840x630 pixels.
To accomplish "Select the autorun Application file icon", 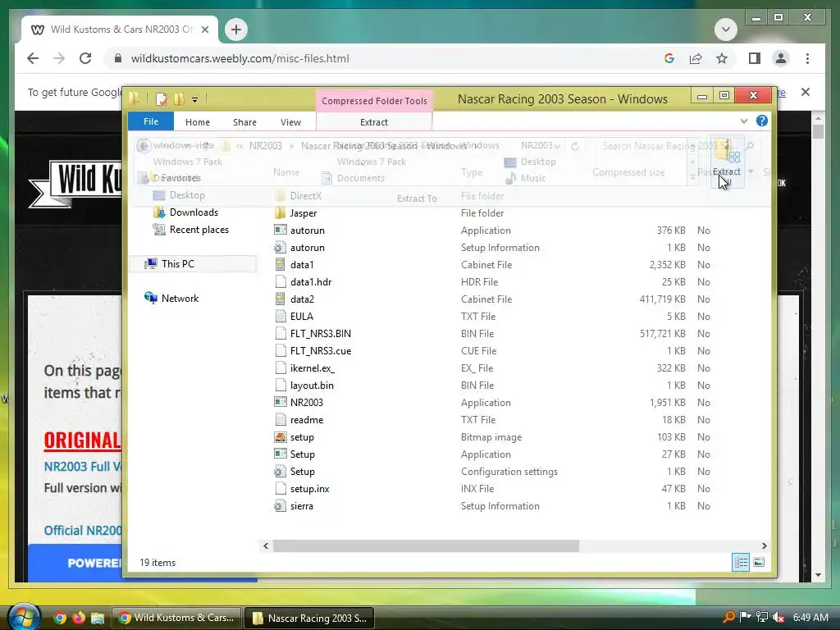I will pyautogui.click(x=281, y=230).
